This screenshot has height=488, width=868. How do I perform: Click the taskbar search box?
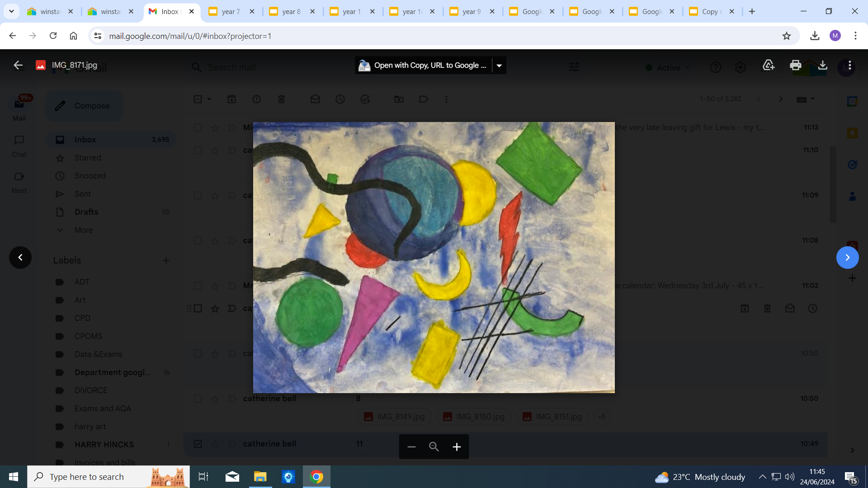point(108,477)
